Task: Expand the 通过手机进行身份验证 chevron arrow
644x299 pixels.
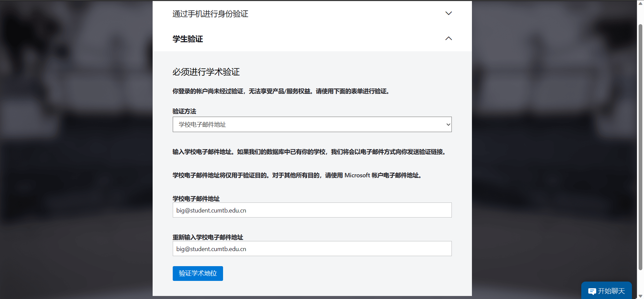Action: click(448, 13)
